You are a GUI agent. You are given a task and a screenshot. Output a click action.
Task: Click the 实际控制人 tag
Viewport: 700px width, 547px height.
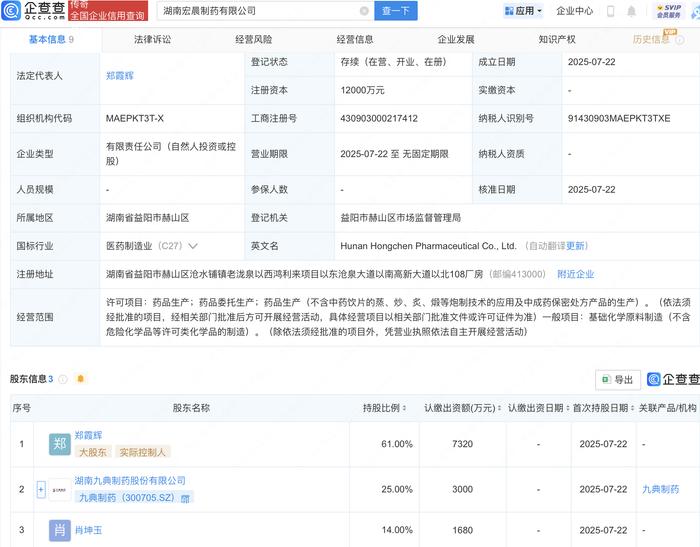(142, 452)
